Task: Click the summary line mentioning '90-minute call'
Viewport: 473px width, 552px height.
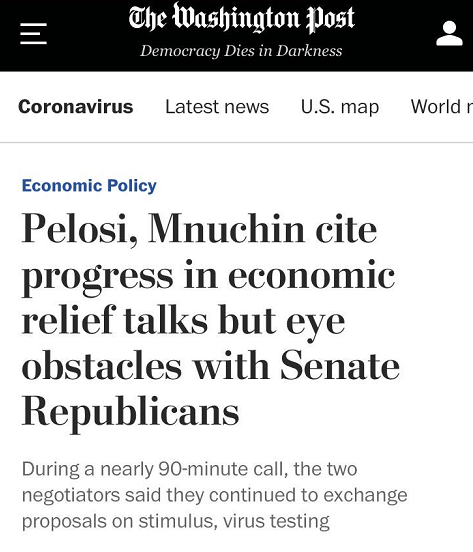Action: 190,469
